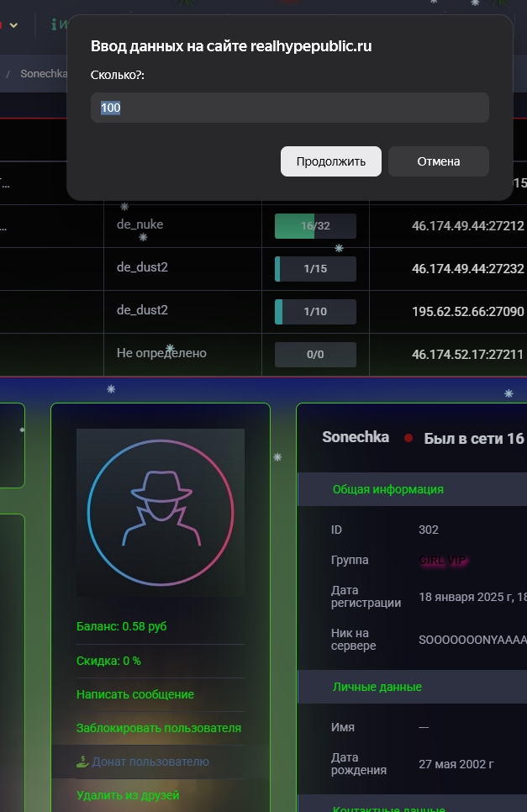Click the yellow dropdown chevron at top-left
The height and width of the screenshot is (812, 527).
click(13, 25)
